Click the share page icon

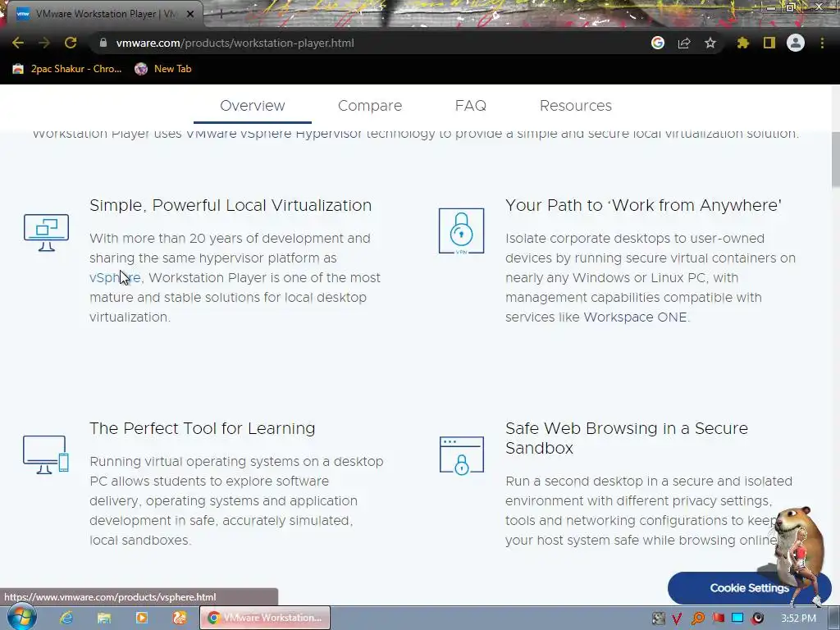click(684, 43)
